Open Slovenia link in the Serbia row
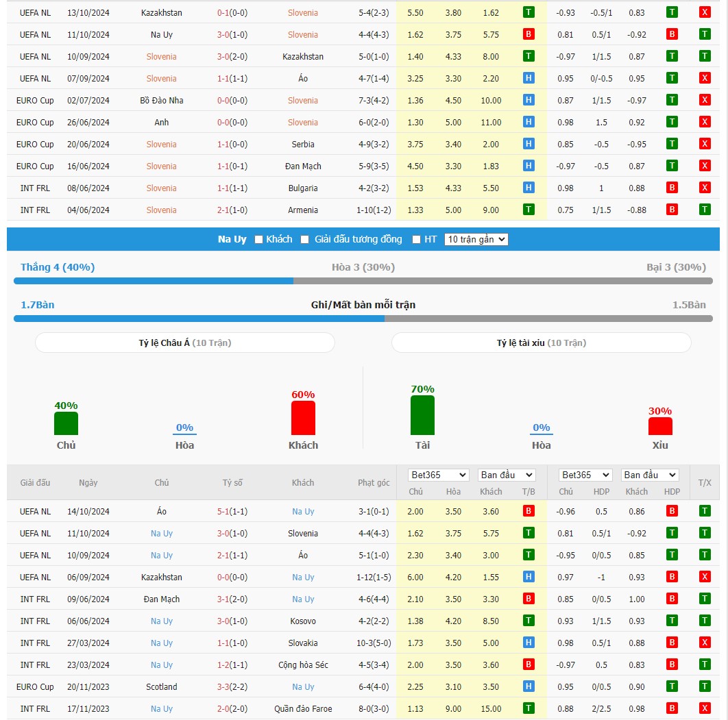 (x=162, y=145)
